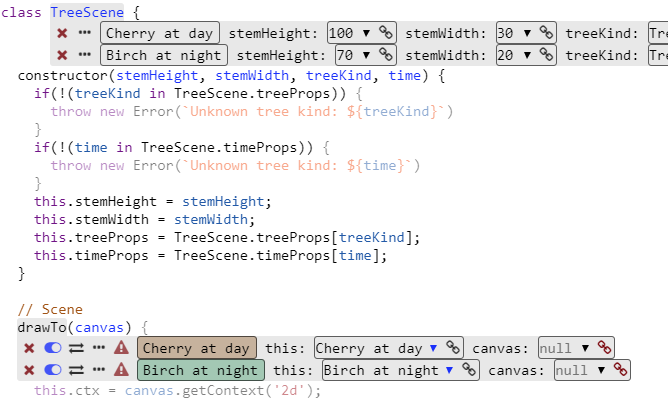Click the link icon beside this: Birch at night
The width and height of the screenshot is (668, 417).
(467, 370)
